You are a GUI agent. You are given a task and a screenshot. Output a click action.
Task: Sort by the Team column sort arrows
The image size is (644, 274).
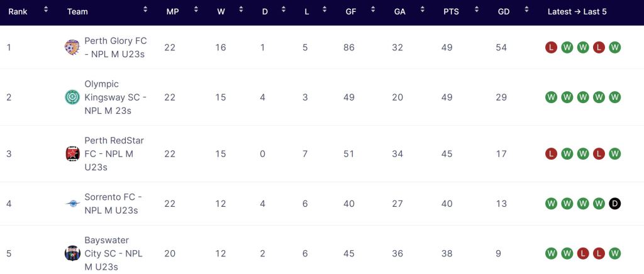[145, 11]
